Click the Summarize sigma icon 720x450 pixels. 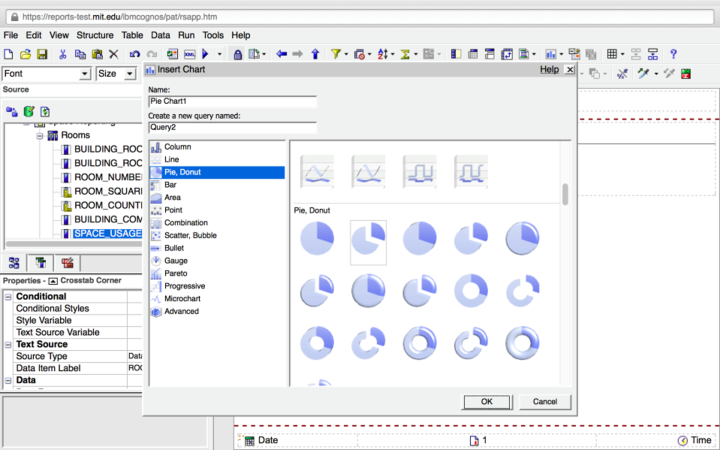pyautogui.click(x=407, y=54)
